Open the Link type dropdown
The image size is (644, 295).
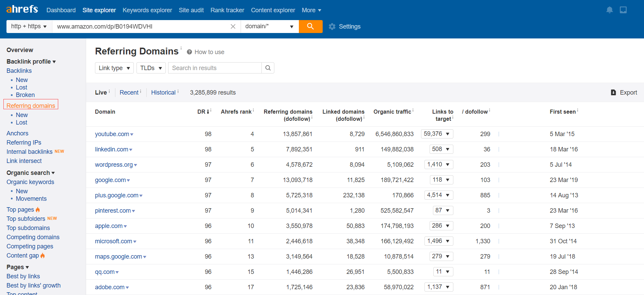click(x=114, y=68)
